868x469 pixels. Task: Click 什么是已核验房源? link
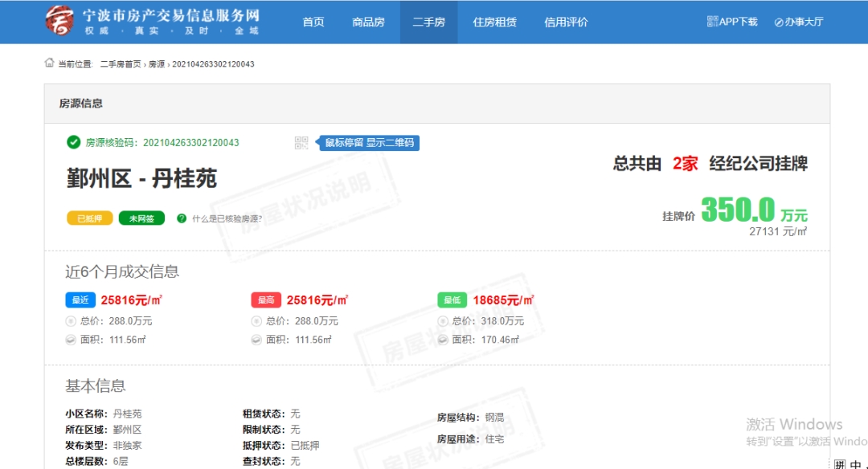tap(227, 219)
